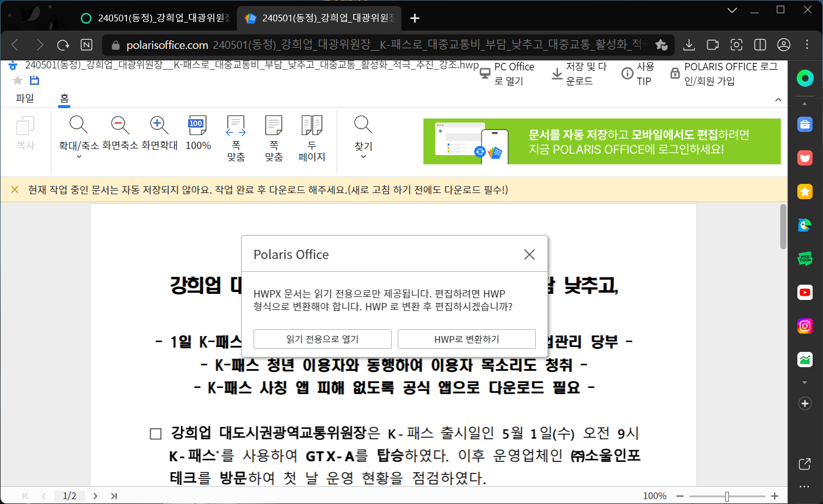The image size is (823, 504).
Task: Jump to the last page button
Action: [x=114, y=495]
